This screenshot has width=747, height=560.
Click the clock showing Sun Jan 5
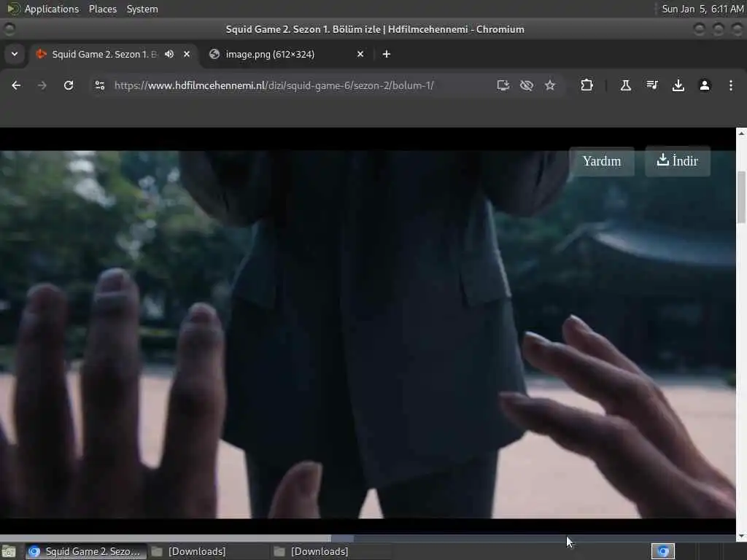coord(703,9)
